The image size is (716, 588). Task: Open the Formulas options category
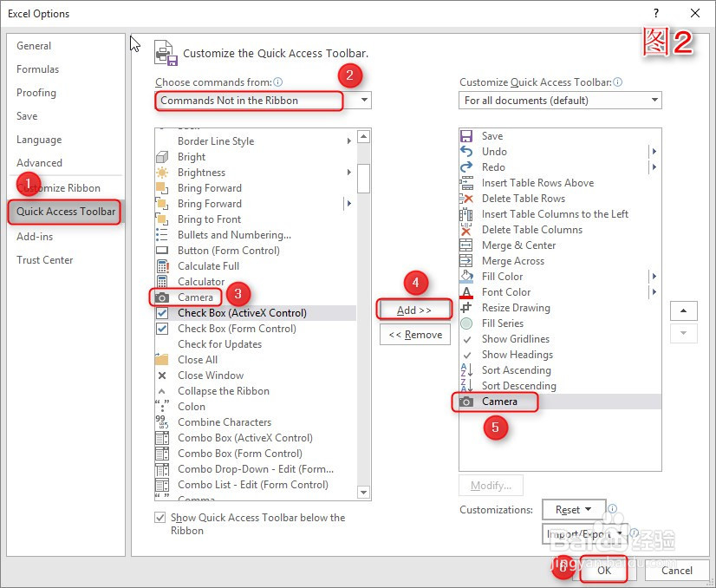pos(38,69)
